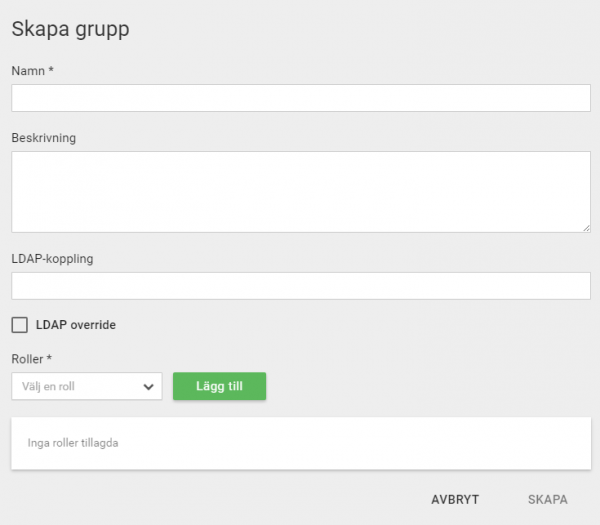The image size is (600, 525).
Task: Click the empty roles list panel
Action: pyautogui.click(x=301, y=443)
